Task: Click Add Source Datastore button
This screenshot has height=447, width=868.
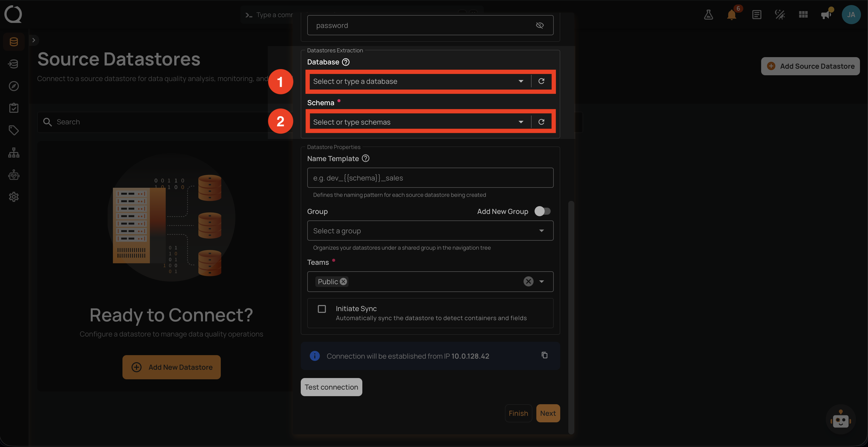Action: point(810,66)
